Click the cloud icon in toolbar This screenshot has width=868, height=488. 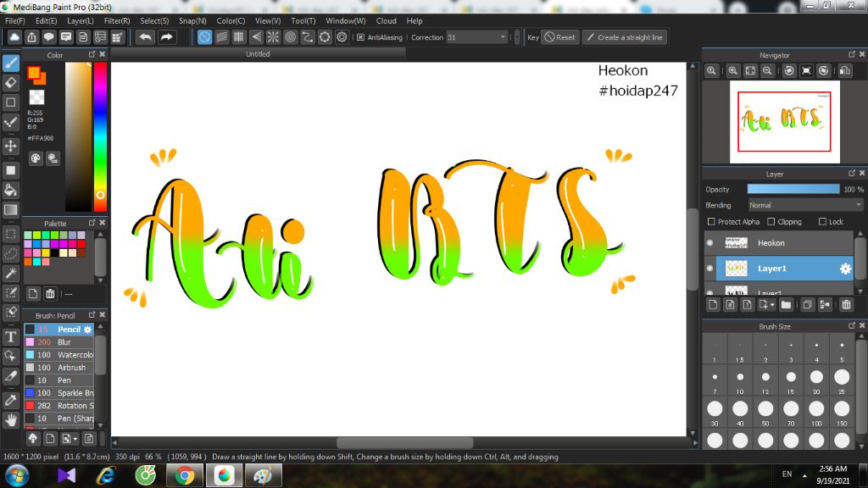pos(14,37)
